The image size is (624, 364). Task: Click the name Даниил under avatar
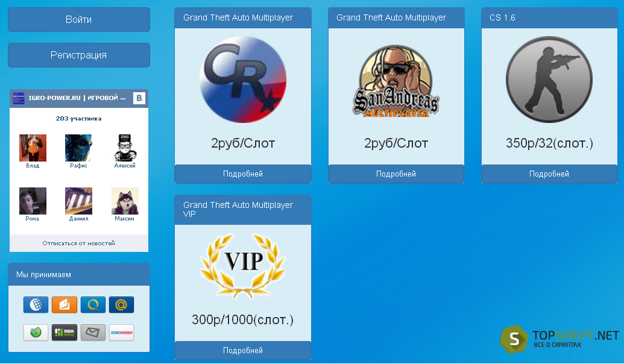[x=78, y=218]
